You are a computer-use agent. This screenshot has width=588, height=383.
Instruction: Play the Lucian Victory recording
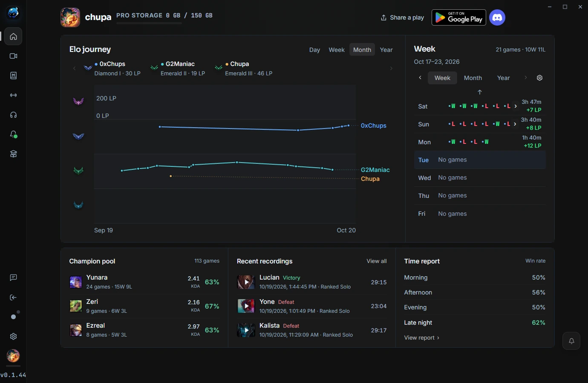[246, 282]
